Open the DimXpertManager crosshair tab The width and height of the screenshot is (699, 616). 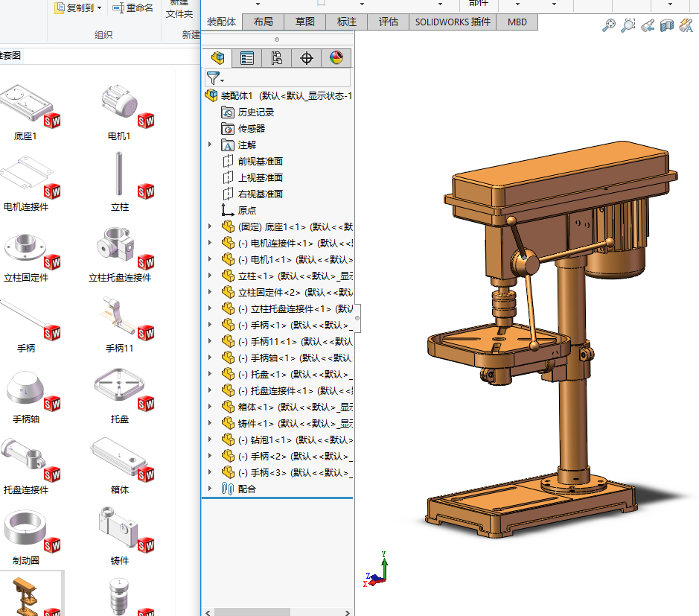[307, 58]
